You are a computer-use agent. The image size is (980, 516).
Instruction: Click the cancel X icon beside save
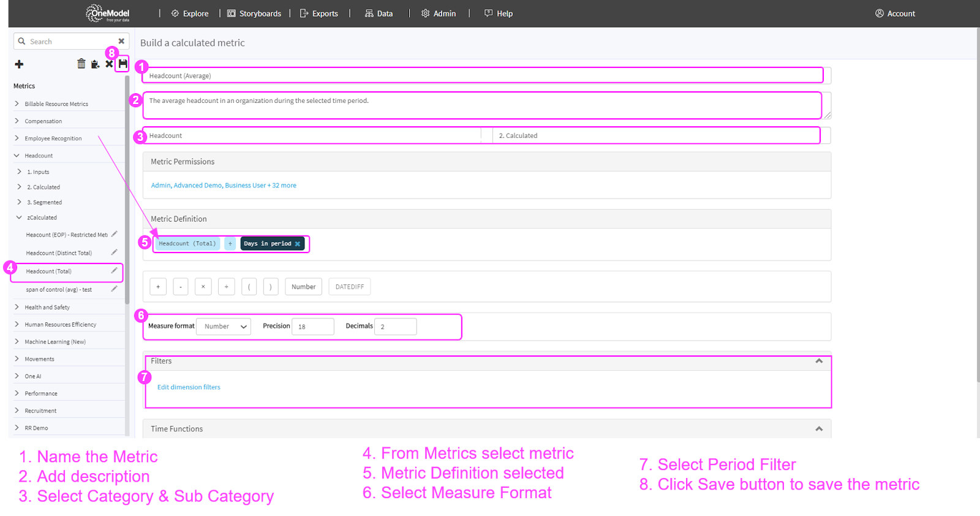tap(109, 64)
